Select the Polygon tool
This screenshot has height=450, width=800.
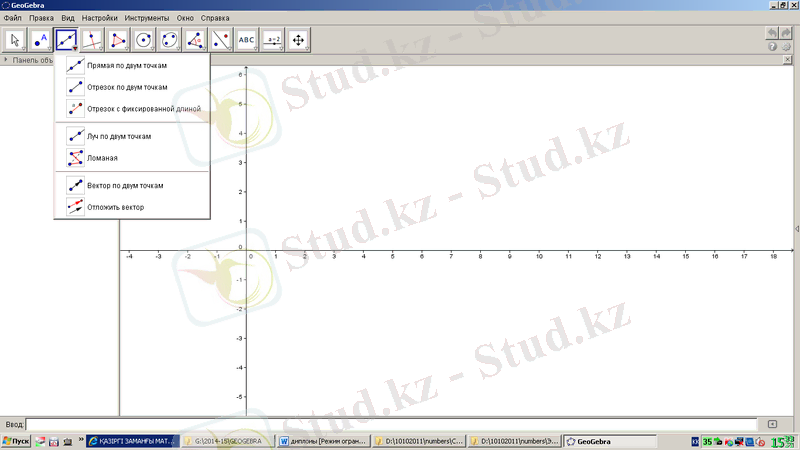[118, 40]
